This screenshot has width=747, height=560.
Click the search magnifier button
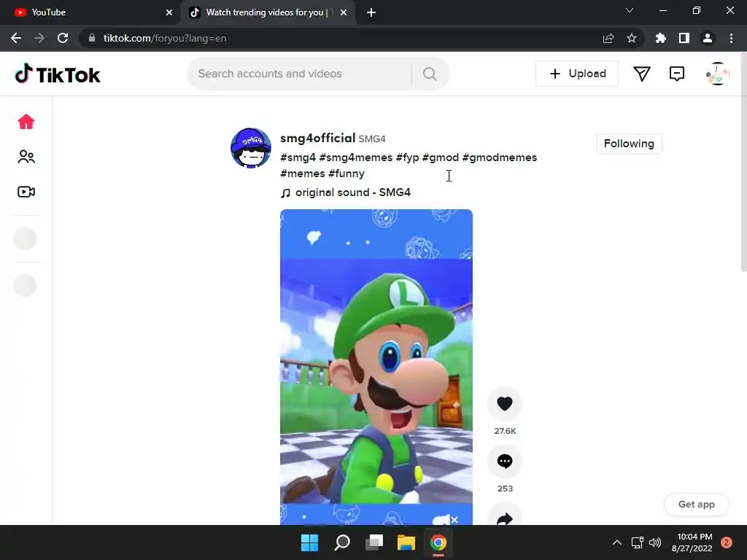tap(430, 74)
